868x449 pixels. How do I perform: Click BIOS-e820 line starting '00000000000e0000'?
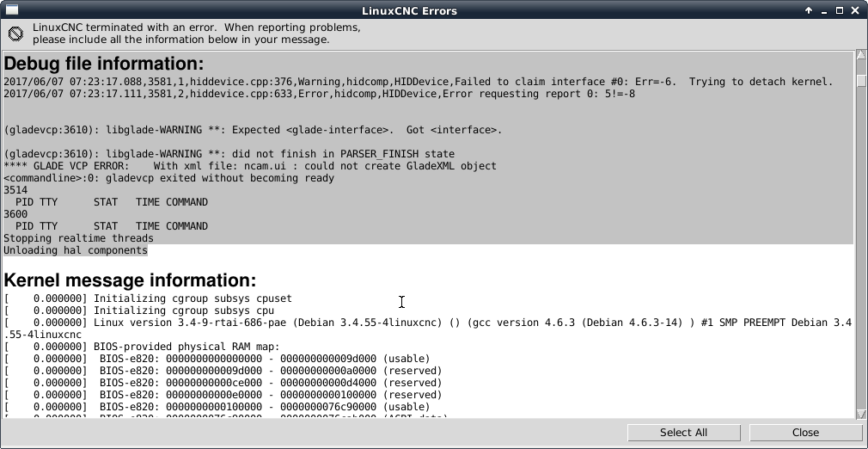click(x=223, y=395)
